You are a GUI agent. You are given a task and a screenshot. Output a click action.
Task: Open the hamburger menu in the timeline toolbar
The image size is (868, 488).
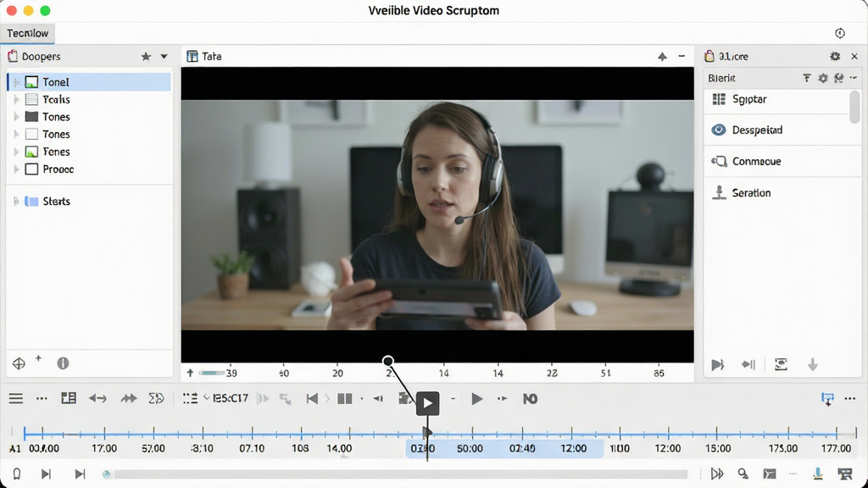point(16,398)
